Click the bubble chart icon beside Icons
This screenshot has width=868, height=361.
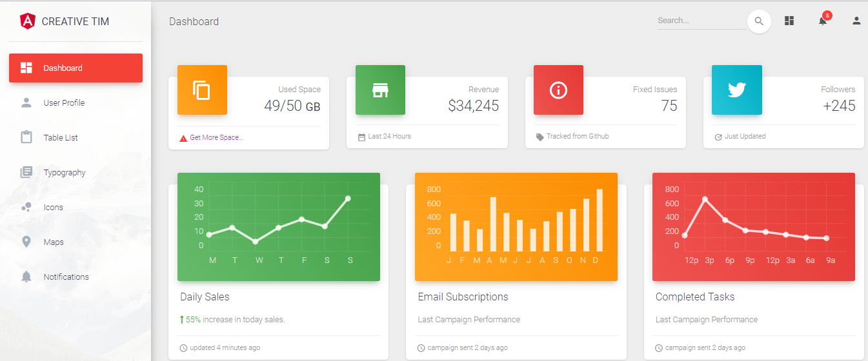point(26,207)
